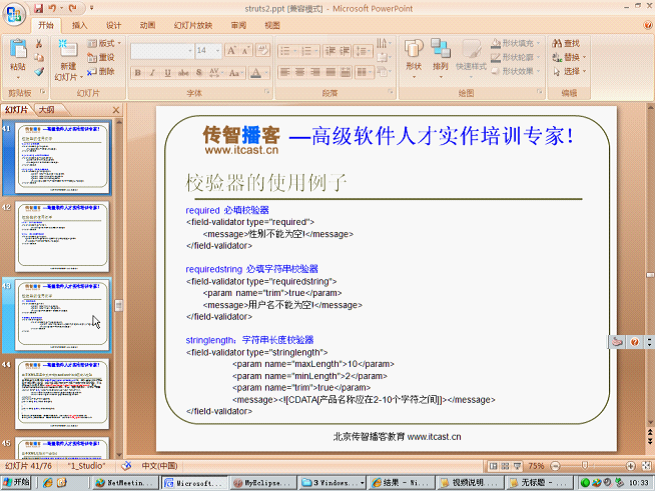Open slide Layout options (版式)
655x491 pixels.
tap(104, 43)
